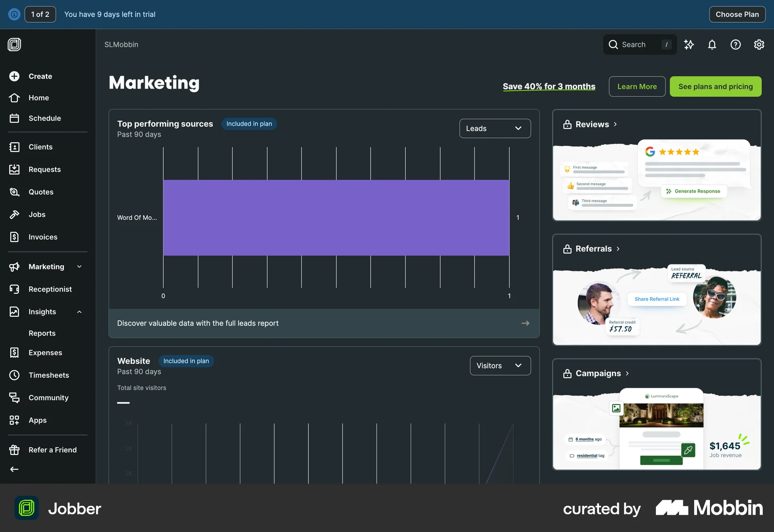
Task: Open the Visitors dropdown selector
Action: [x=500, y=366]
